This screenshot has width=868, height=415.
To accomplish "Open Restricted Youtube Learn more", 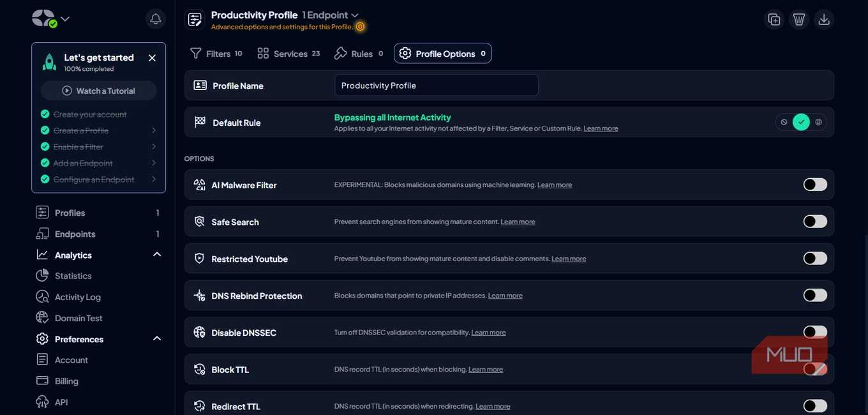I will [569, 259].
